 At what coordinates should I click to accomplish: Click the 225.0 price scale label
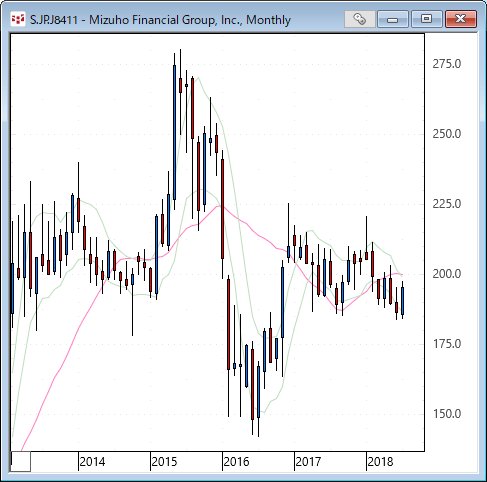pos(447,204)
